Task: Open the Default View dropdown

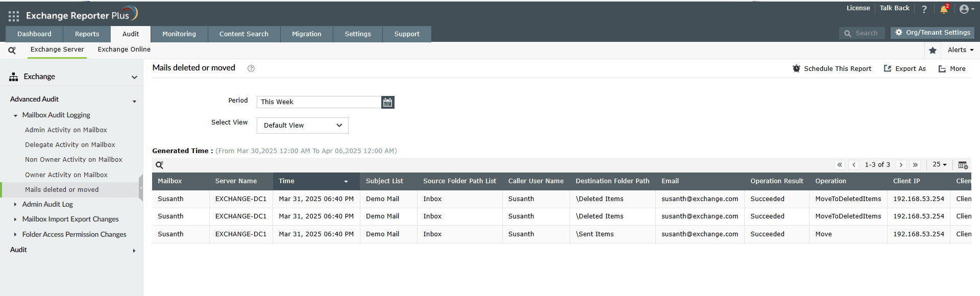Action: point(303,126)
